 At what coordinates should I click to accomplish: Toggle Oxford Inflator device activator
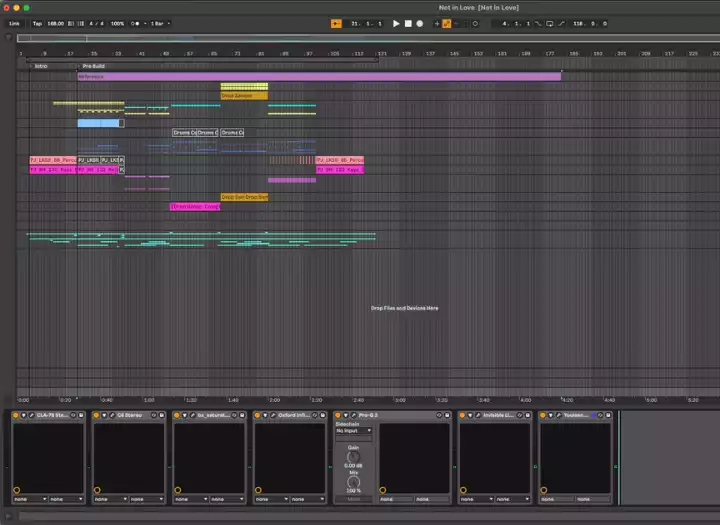pyautogui.click(x=257, y=415)
